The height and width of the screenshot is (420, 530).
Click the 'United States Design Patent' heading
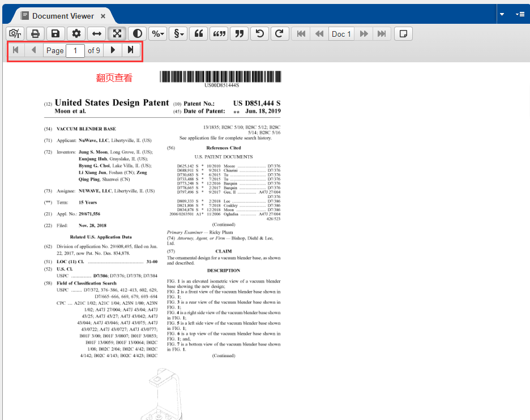point(112,102)
